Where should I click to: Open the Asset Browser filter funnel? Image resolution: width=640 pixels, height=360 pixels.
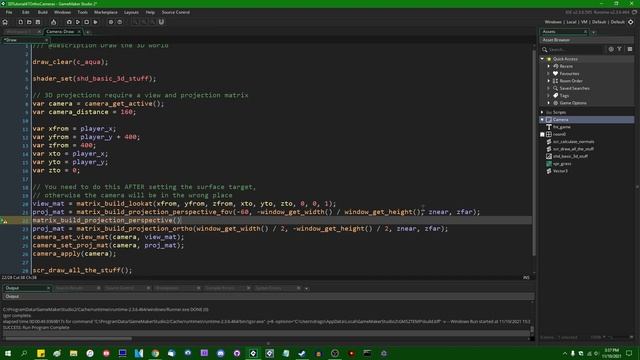(619, 49)
